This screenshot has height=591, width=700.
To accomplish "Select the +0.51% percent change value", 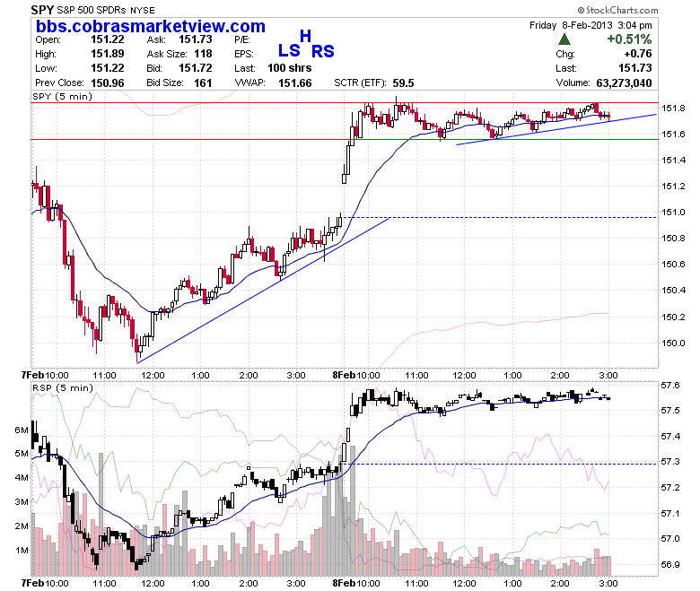I will [x=629, y=39].
